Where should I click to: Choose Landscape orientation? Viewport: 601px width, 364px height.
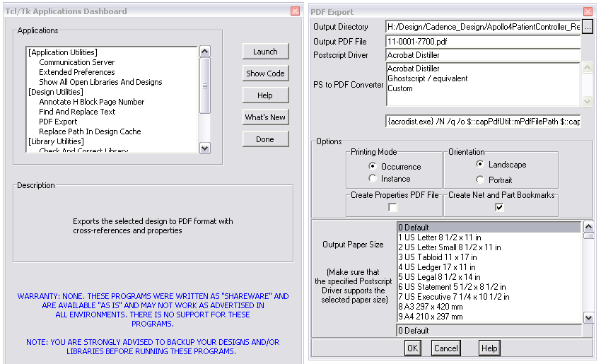pyautogui.click(x=481, y=165)
